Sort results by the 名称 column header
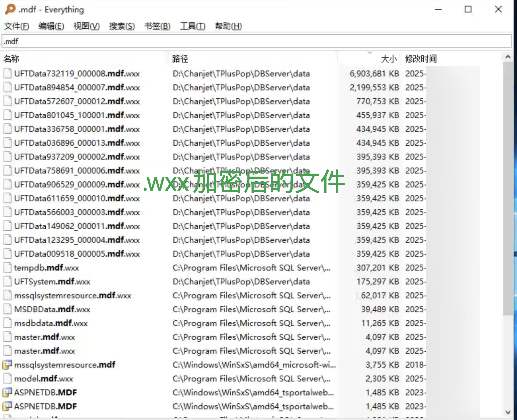Screen dimensions: 517x420 84,59
